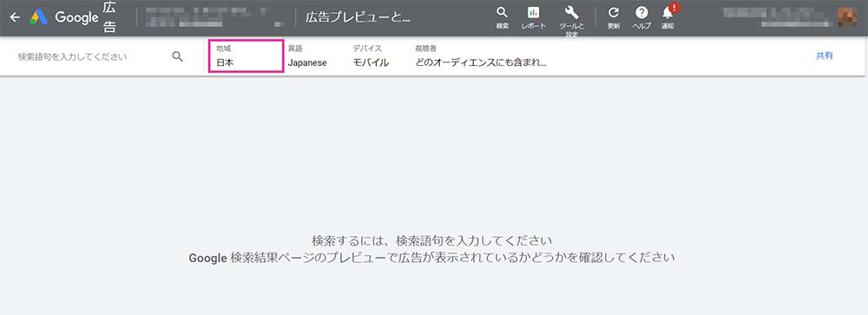Open the Help (ヘルプ) icon
Image resolution: width=868 pixels, height=315 pixels.
641,17
